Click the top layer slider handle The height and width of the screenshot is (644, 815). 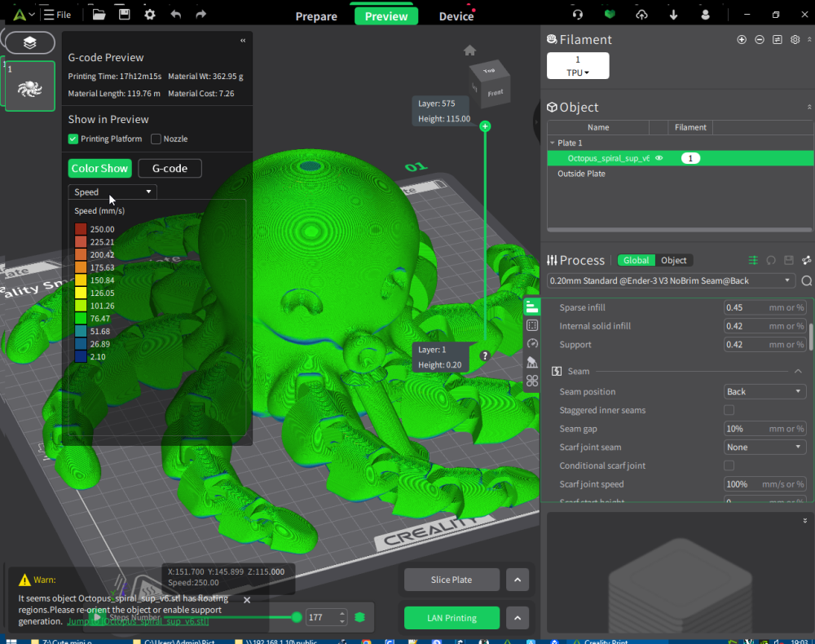(485, 126)
